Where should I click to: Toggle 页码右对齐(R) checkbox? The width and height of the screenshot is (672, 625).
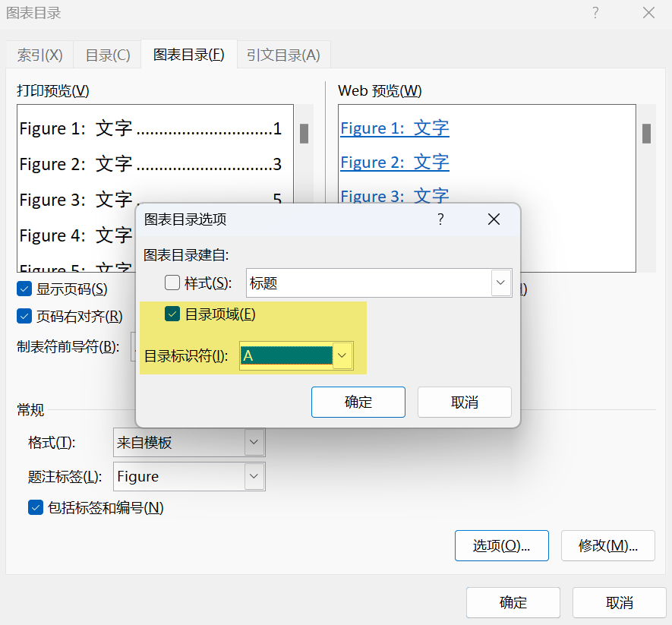pos(24,317)
